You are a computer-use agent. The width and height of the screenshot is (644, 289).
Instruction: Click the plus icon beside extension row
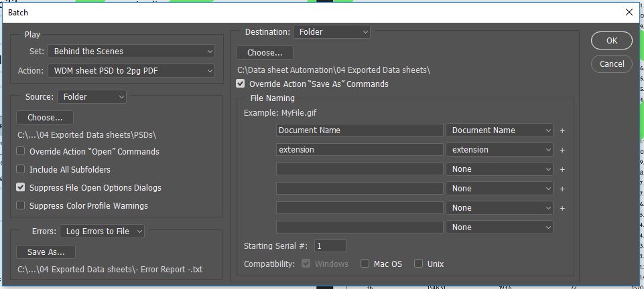(x=562, y=150)
